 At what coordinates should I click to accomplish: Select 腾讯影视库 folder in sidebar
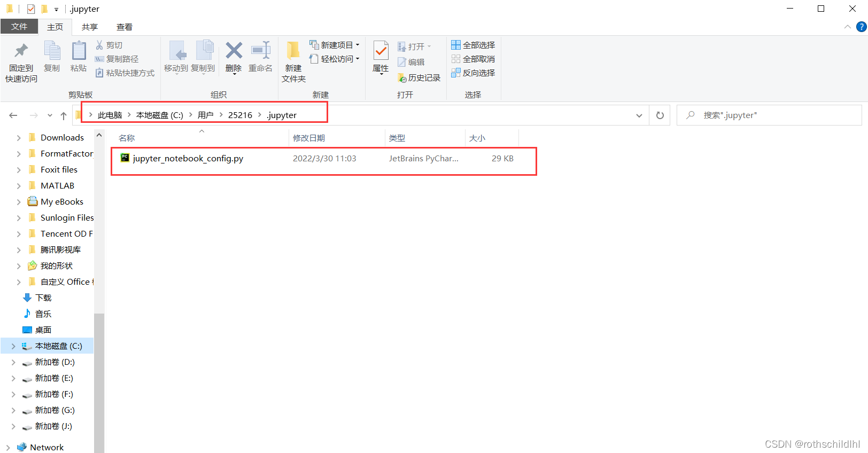point(54,250)
